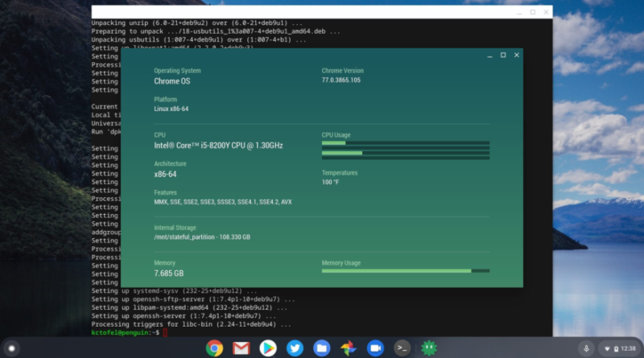Click the '100 °F' temperature reading
Viewport: 644px width, 358px height.
click(330, 183)
